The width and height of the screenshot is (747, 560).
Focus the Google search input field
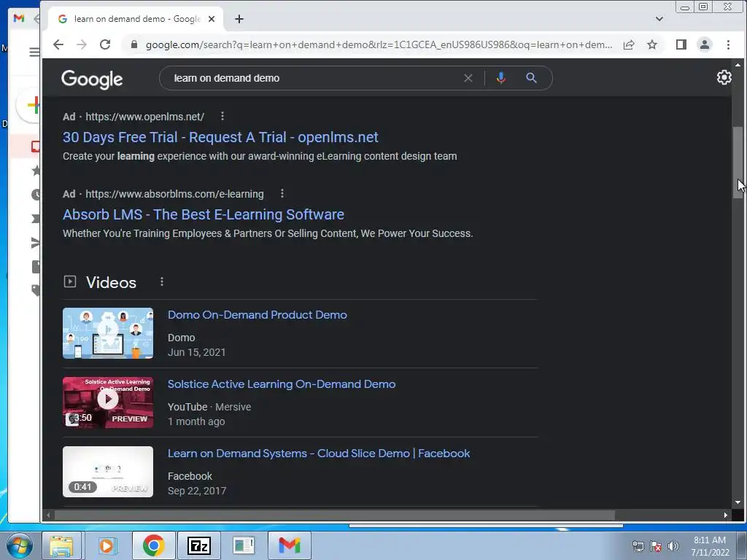314,78
